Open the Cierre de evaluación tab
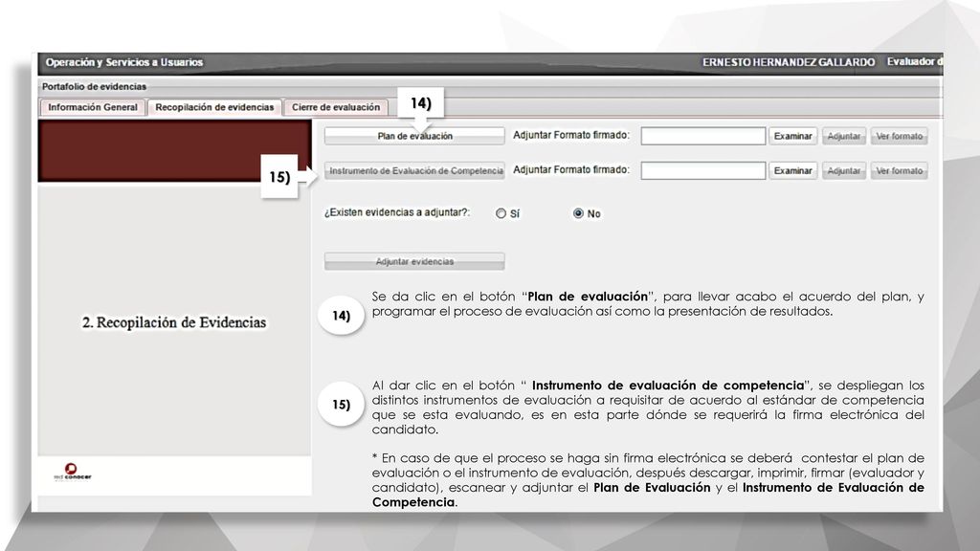 [336, 107]
